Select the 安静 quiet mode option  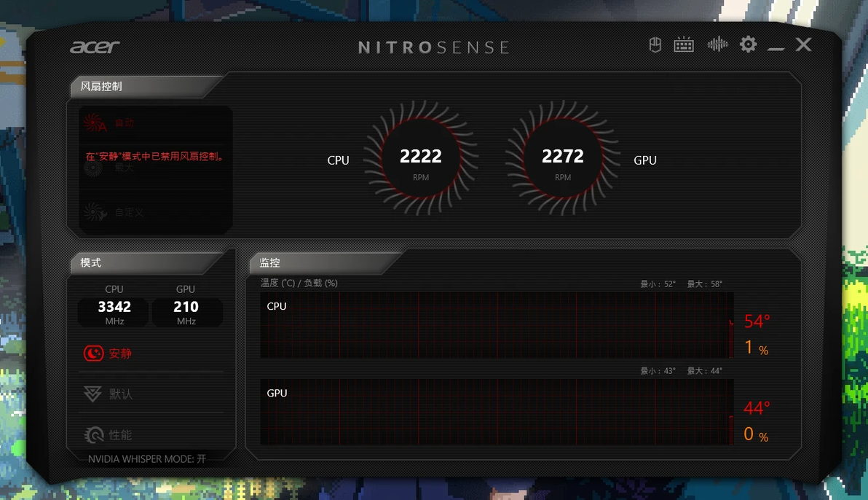tap(151, 353)
